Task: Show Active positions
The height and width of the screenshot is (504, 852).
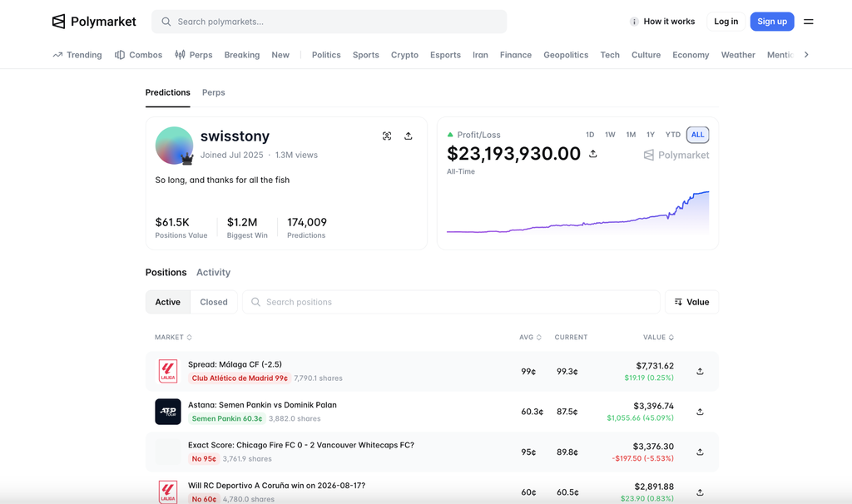Action: point(168,302)
